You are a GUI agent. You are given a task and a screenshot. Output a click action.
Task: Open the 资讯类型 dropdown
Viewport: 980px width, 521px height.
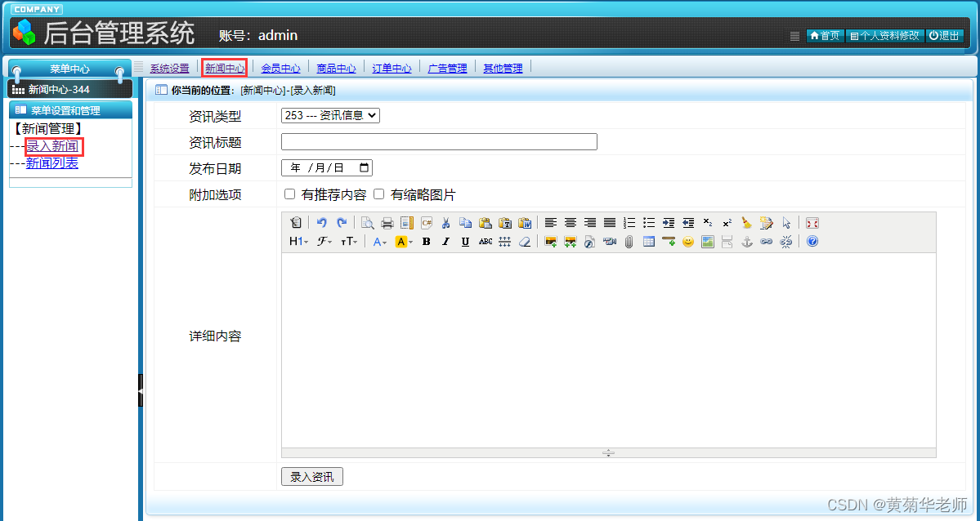[331, 116]
